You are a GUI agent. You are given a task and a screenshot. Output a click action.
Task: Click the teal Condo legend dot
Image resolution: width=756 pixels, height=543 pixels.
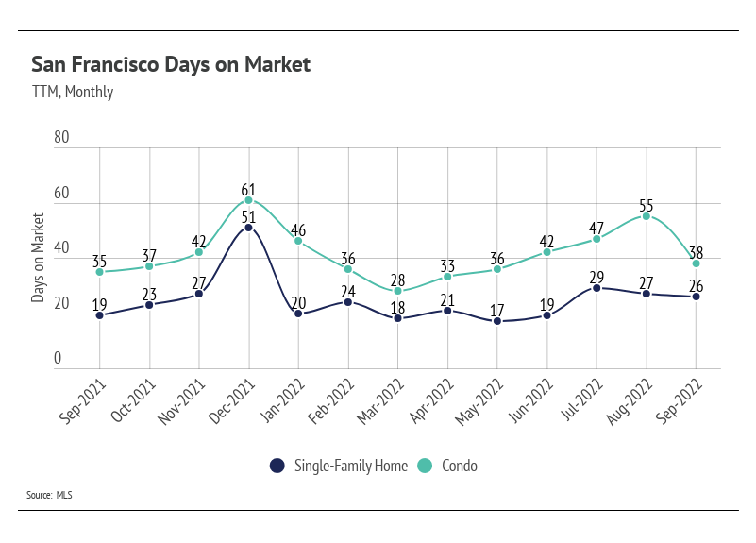[x=426, y=466]
